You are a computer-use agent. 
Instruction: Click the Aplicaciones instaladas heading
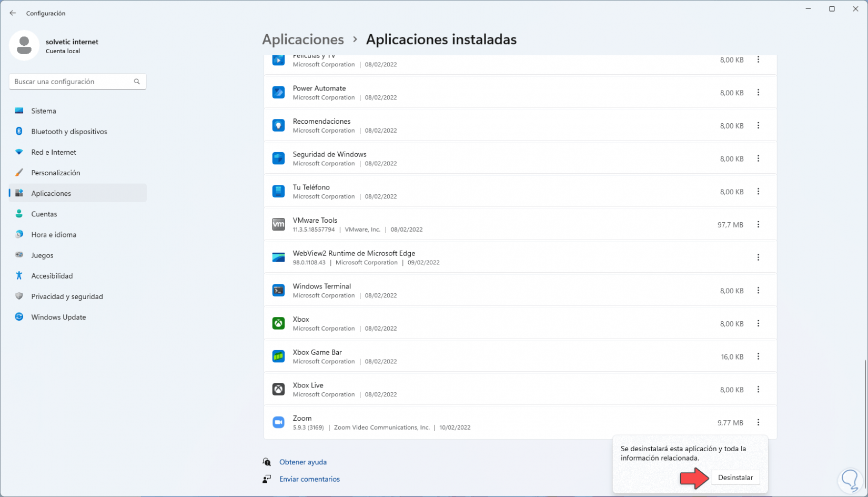point(441,39)
